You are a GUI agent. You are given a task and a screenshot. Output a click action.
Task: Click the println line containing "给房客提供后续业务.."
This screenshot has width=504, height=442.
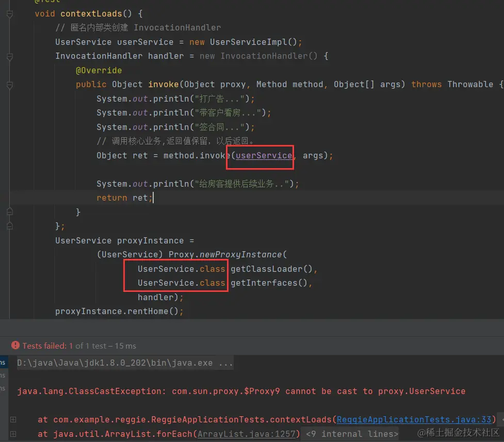pos(198,184)
